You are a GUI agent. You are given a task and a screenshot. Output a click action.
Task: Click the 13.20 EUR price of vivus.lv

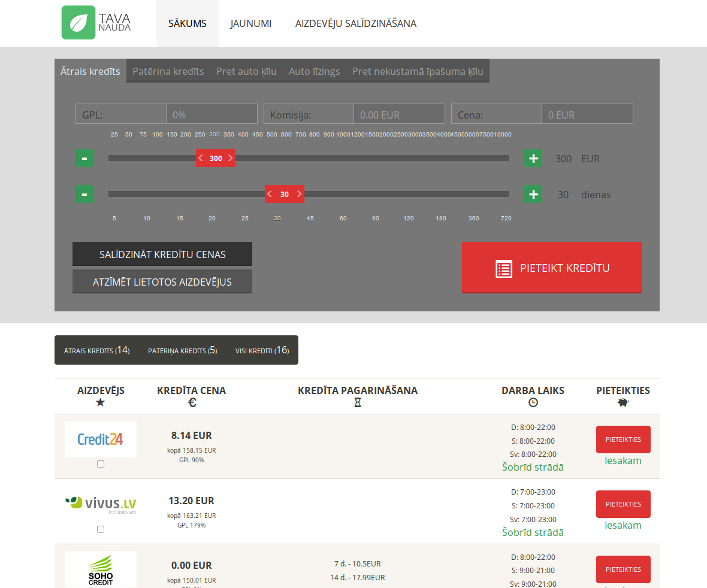tap(191, 501)
